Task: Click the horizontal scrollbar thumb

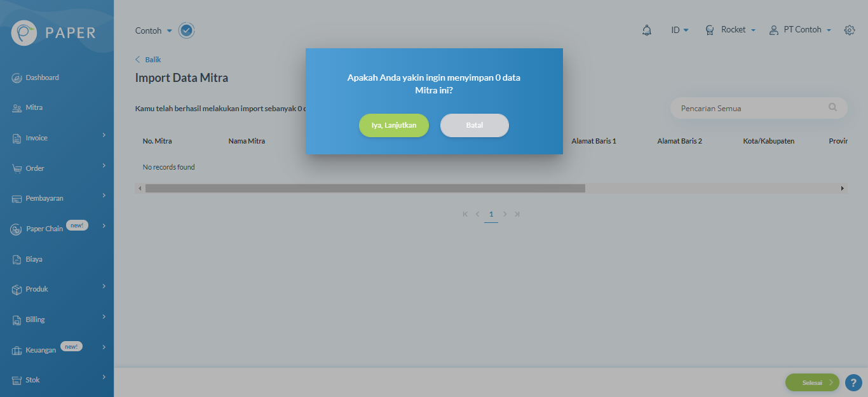Action: (x=365, y=189)
